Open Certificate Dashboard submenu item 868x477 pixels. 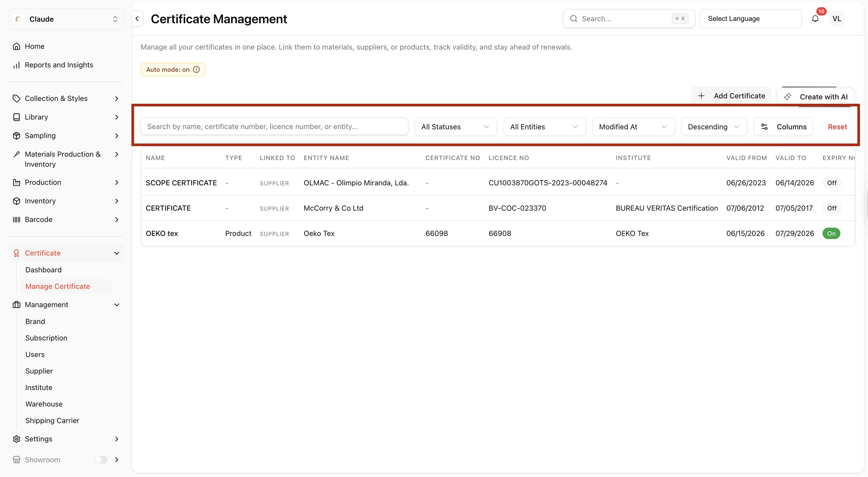pos(43,270)
